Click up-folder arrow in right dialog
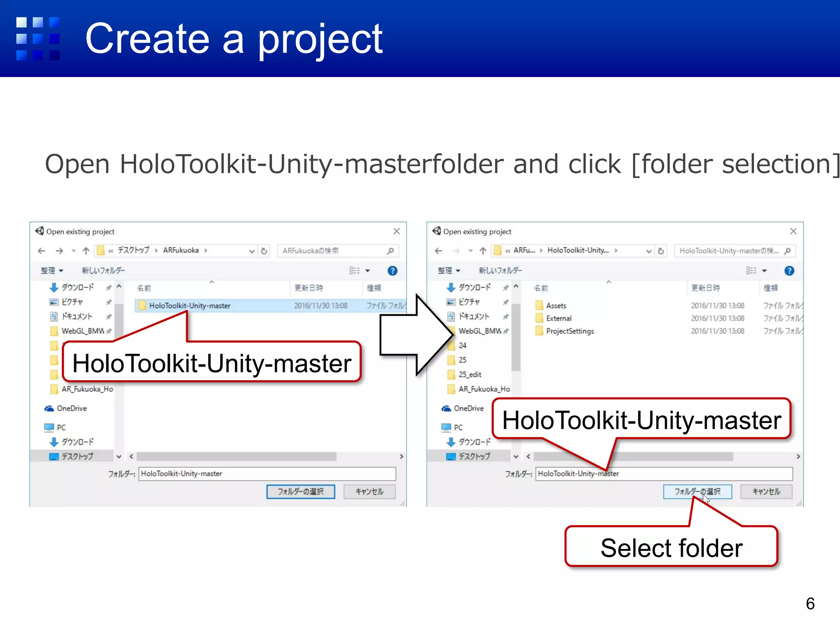Screen dimensions: 840x630 [x=483, y=251]
